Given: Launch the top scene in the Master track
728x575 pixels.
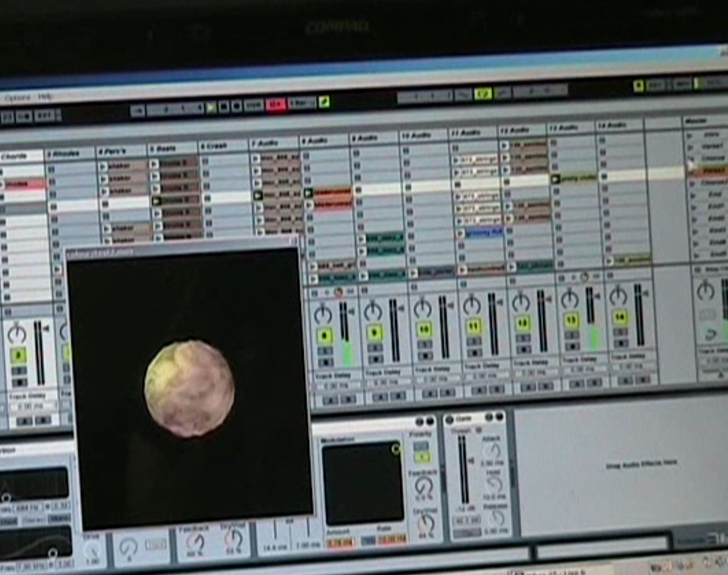Looking at the screenshot, I should click(x=690, y=135).
